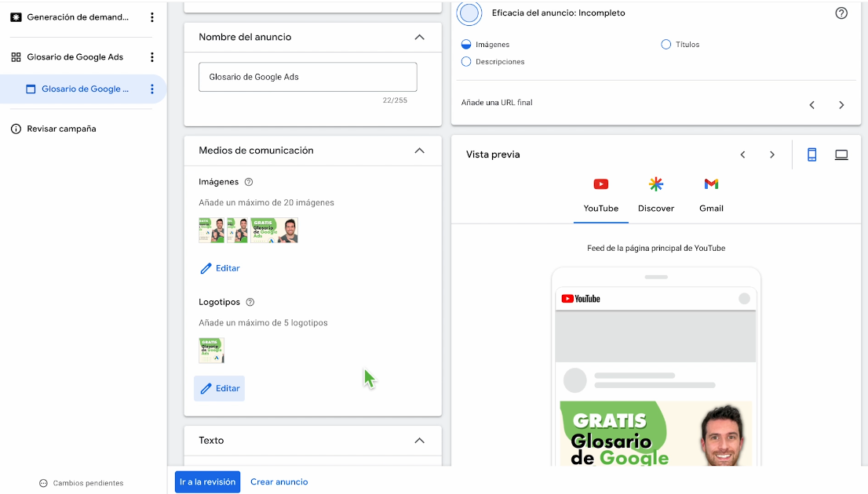
Task: Select the Discover preview tab
Action: coord(656,195)
